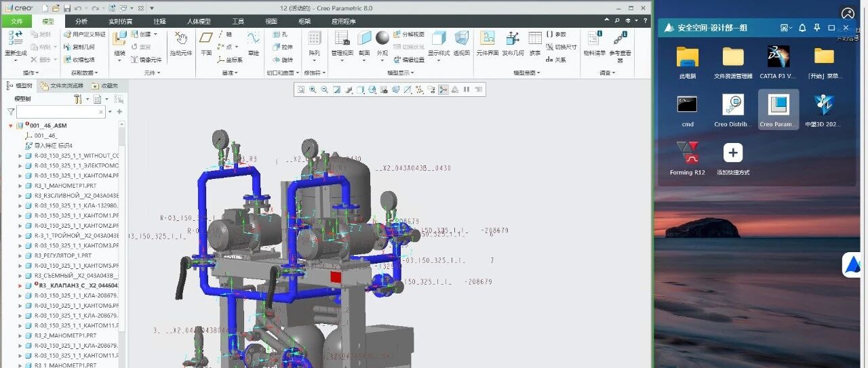Launch Forming R12 in 安全空间

point(688,159)
